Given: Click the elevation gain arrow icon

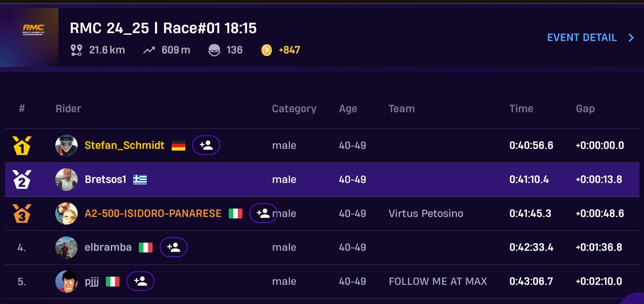Looking at the screenshot, I should pos(149,50).
